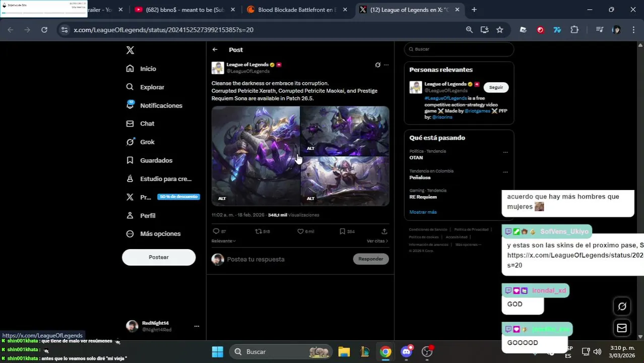
Task: Click Seguir next to League of Legends
Action: pos(496,87)
